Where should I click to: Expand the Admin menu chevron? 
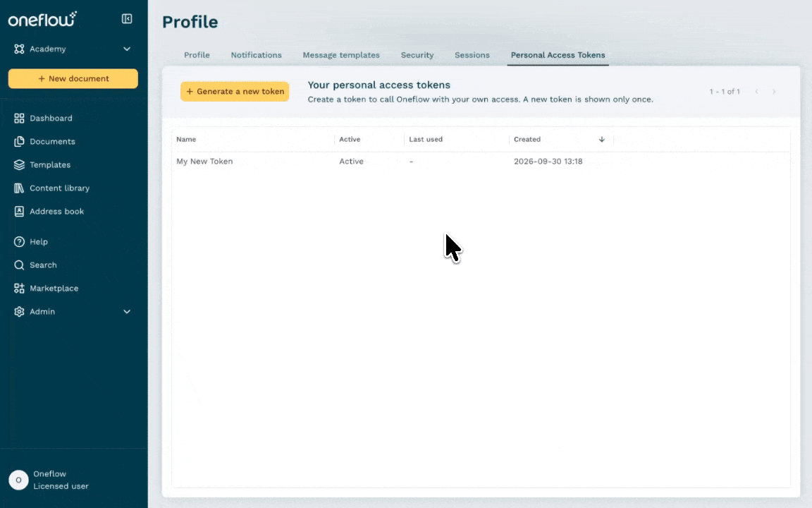127,312
